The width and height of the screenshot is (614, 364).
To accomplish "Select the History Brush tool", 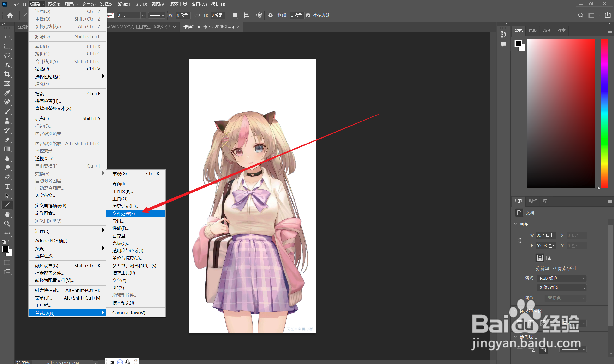I will (7, 130).
